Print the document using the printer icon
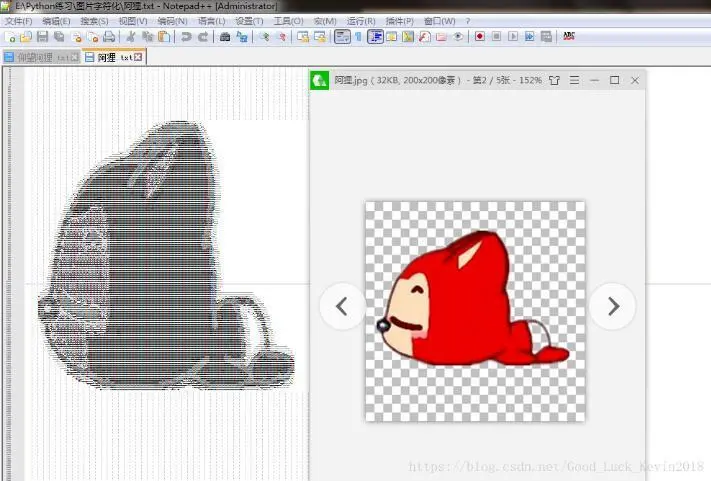The height and width of the screenshot is (481, 711). coord(109,37)
